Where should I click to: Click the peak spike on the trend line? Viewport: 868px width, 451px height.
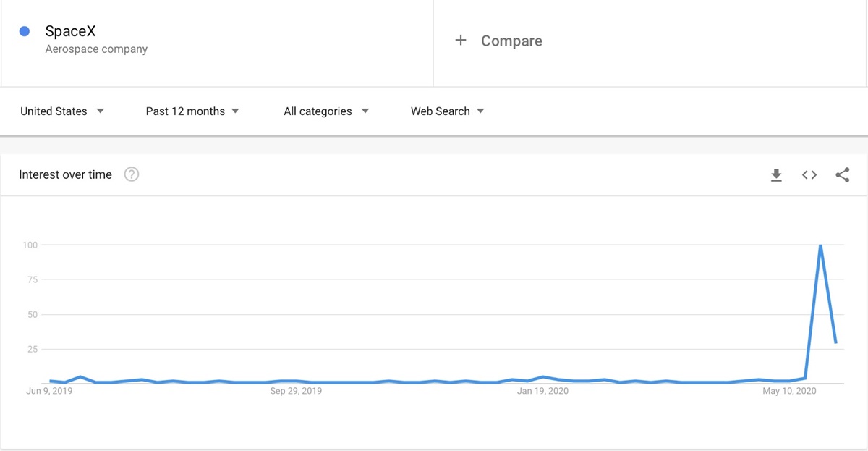(x=821, y=245)
